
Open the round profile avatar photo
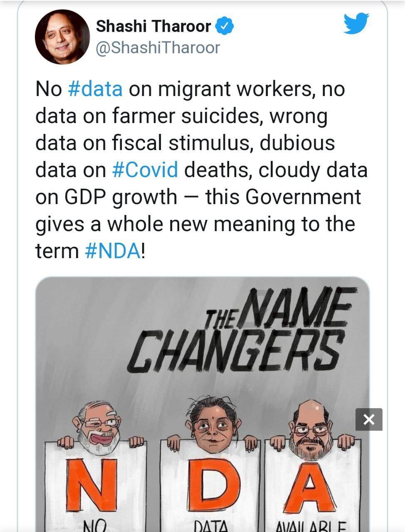(62, 37)
